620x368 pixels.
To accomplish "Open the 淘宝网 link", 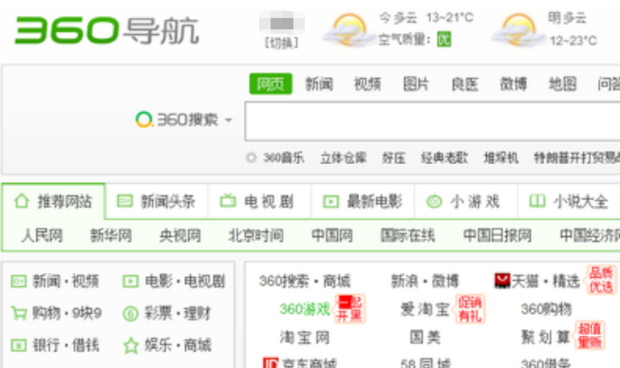I will point(304,338).
